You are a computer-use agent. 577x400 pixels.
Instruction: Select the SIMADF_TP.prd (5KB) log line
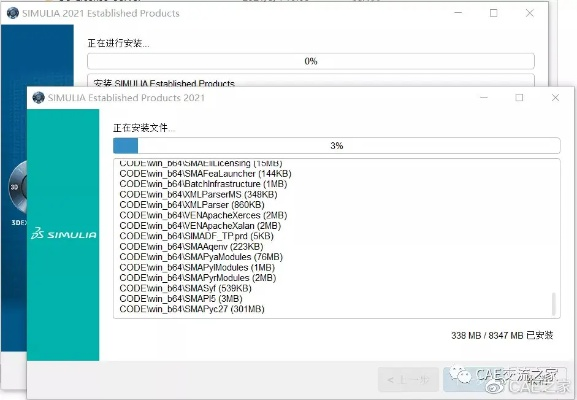(x=197, y=236)
